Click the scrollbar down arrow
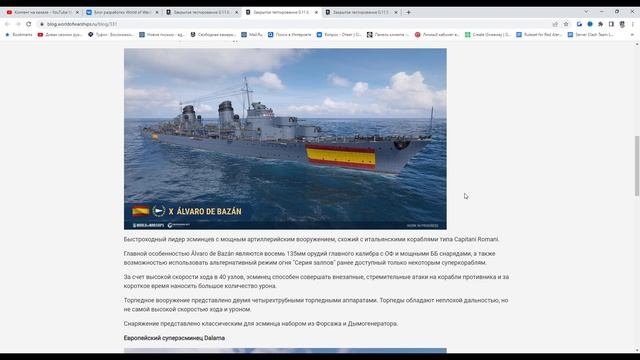Image resolution: width=640 pixels, height=360 pixels. pyautogui.click(x=637, y=350)
